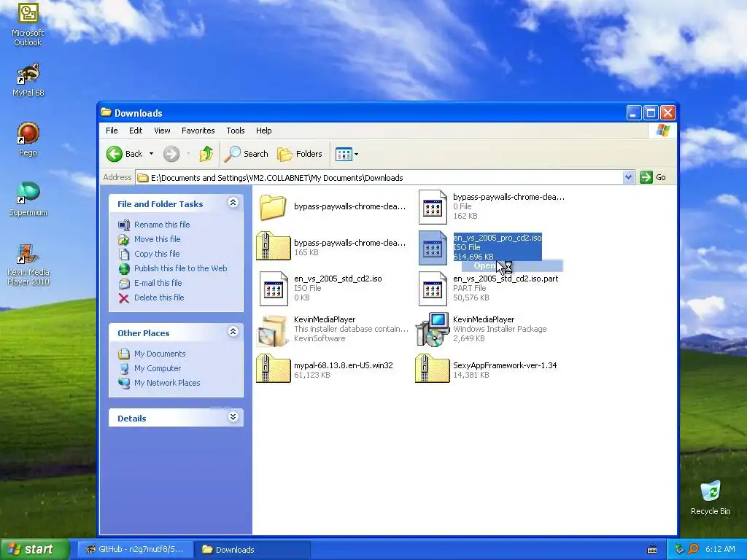Expand the Details panel
The image size is (747, 560).
(x=233, y=417)
